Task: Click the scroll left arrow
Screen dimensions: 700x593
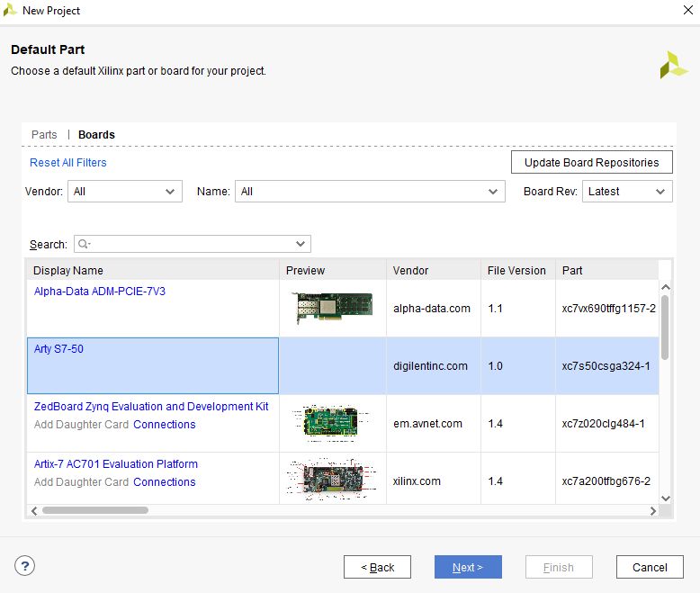Action: 34,511
